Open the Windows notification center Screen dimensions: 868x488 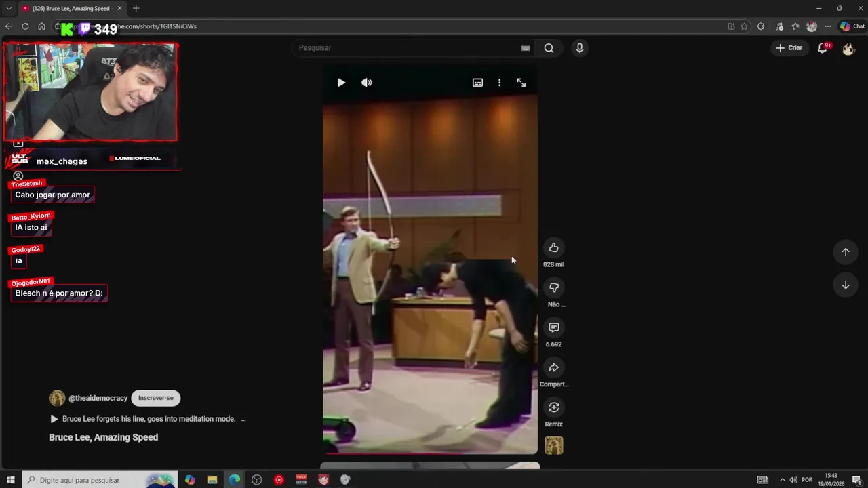coord(856,480)
